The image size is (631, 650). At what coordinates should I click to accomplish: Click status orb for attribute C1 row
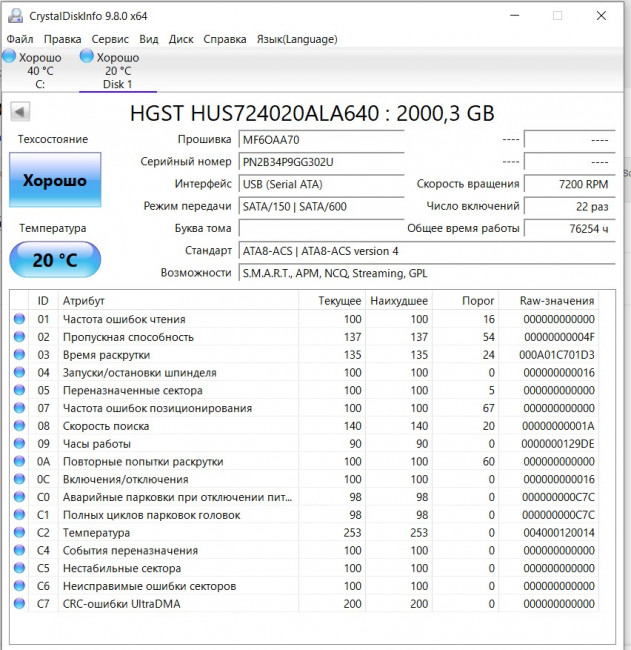point(19,514)
